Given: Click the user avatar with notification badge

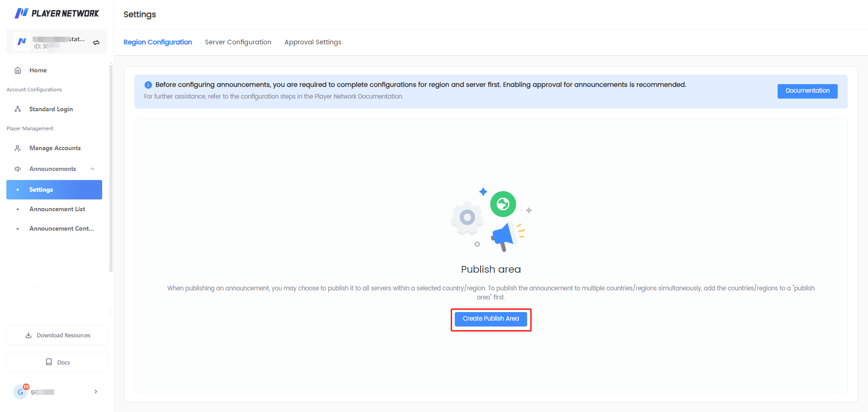Looking at the screenshot, I should (x=20, y=392).
